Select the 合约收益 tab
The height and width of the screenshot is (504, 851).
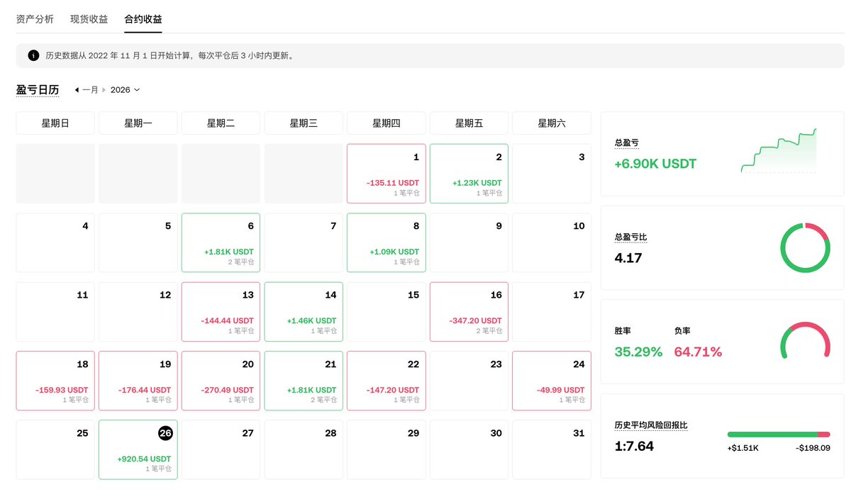[142, 19]
